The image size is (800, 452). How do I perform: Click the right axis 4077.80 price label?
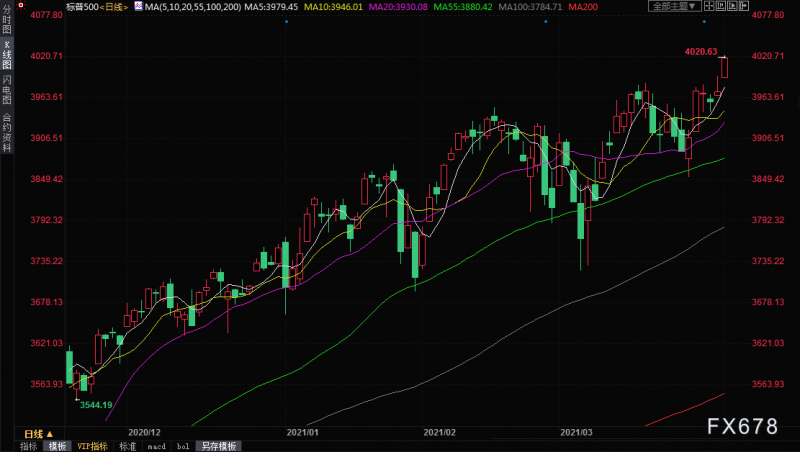point(768,15)
